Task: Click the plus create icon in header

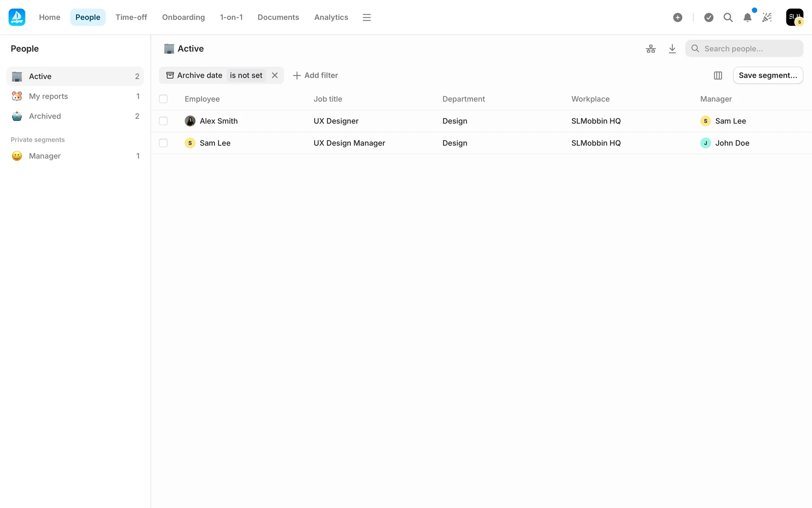Action: (678, 17)
